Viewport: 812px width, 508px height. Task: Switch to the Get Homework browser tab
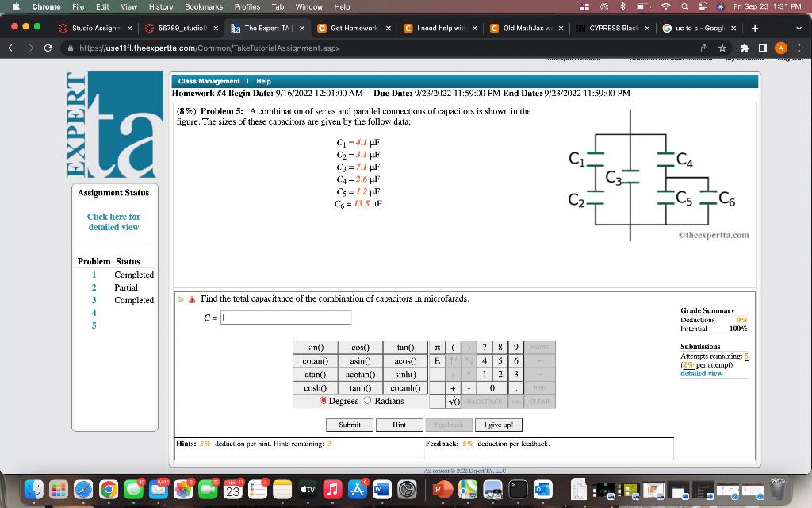pos(351,26)
